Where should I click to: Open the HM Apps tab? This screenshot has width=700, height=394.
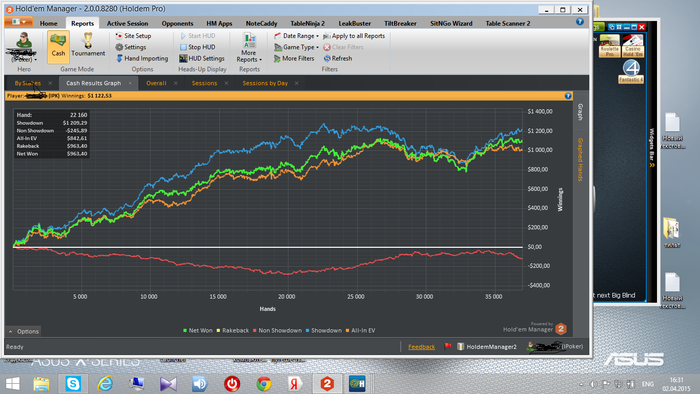(219, 23)
